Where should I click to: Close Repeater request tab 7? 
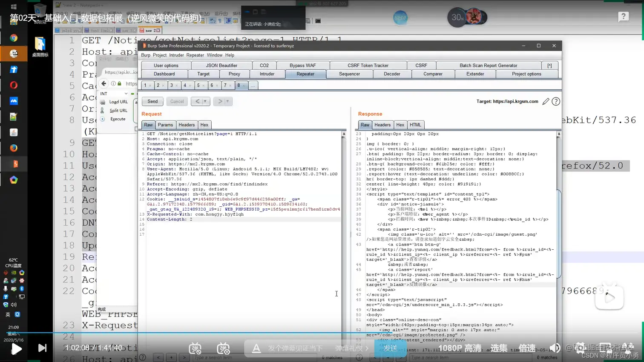tap(230, 86)
